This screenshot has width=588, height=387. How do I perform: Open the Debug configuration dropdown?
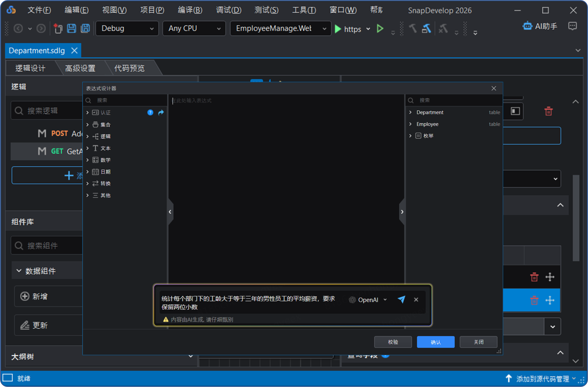coord(127,29)
